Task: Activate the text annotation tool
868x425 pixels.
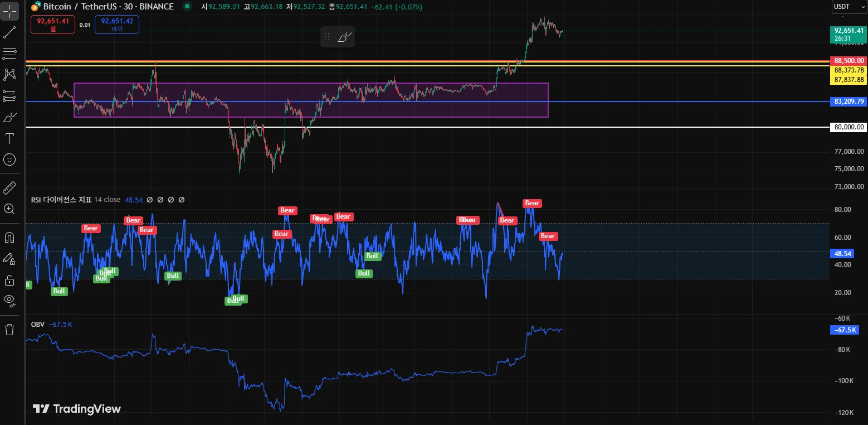Action: click(9, 139)
